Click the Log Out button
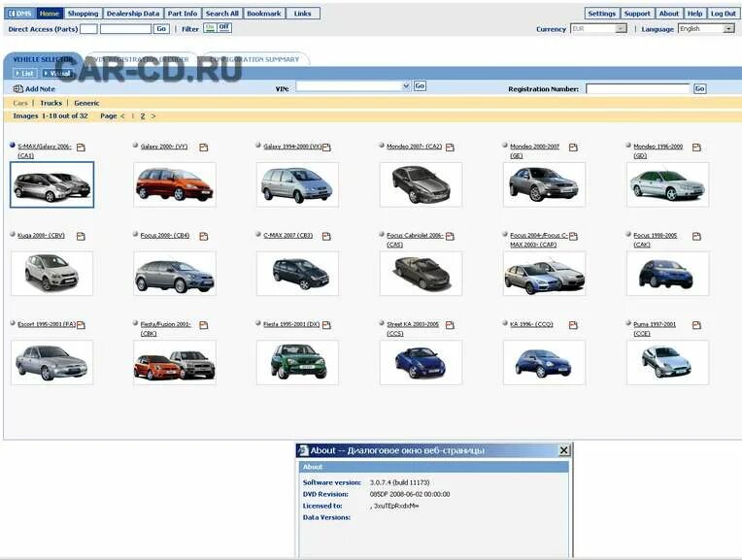The image size is (742, 560). click(x=724, y=14)
